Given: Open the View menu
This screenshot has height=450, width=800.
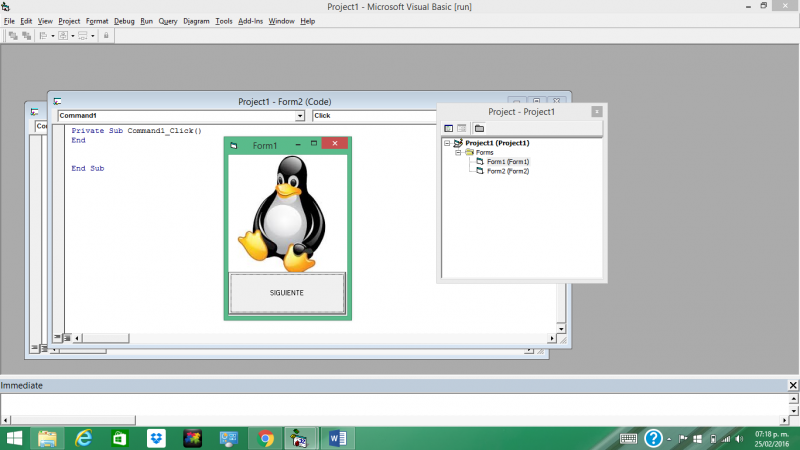Looking at the screenshot, I should tap(45, 21).
